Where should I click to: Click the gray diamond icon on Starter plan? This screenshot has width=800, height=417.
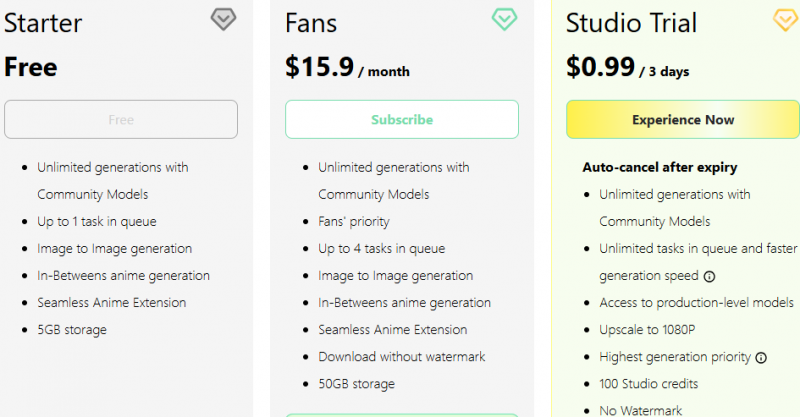223,19
